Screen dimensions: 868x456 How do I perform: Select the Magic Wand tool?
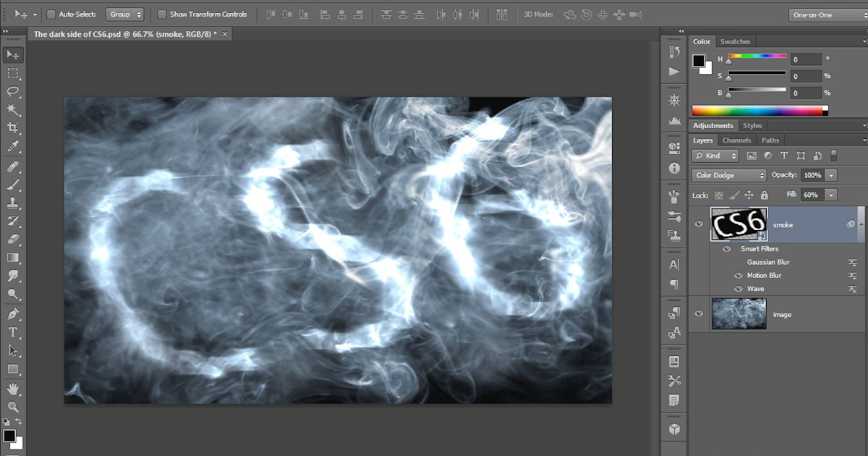(x=13, y=110)
